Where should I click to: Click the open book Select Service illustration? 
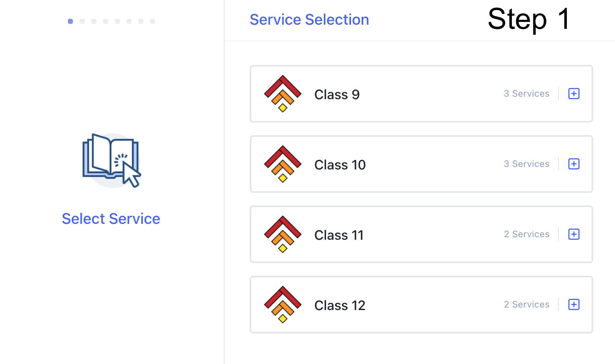pos(112,161)
